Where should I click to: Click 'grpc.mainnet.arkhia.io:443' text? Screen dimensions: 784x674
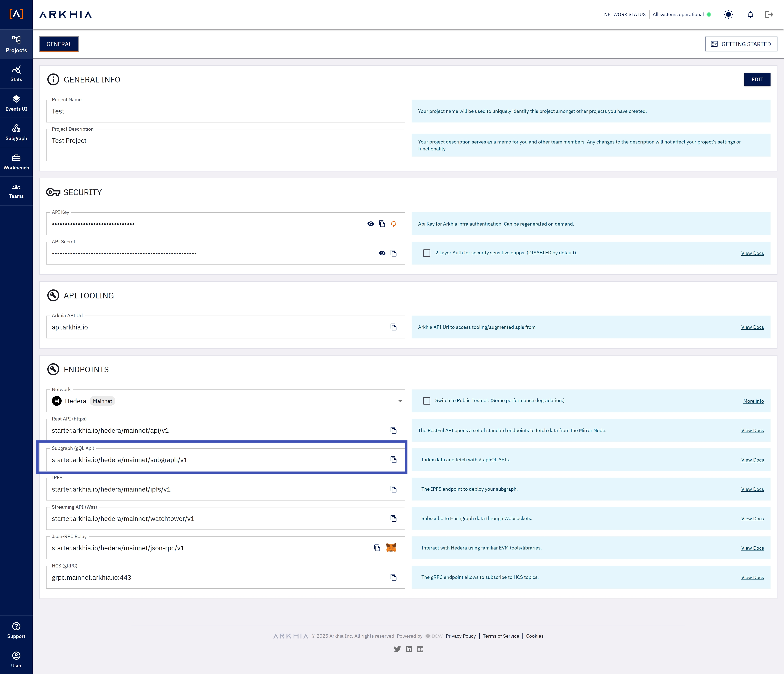click(91, 577)
